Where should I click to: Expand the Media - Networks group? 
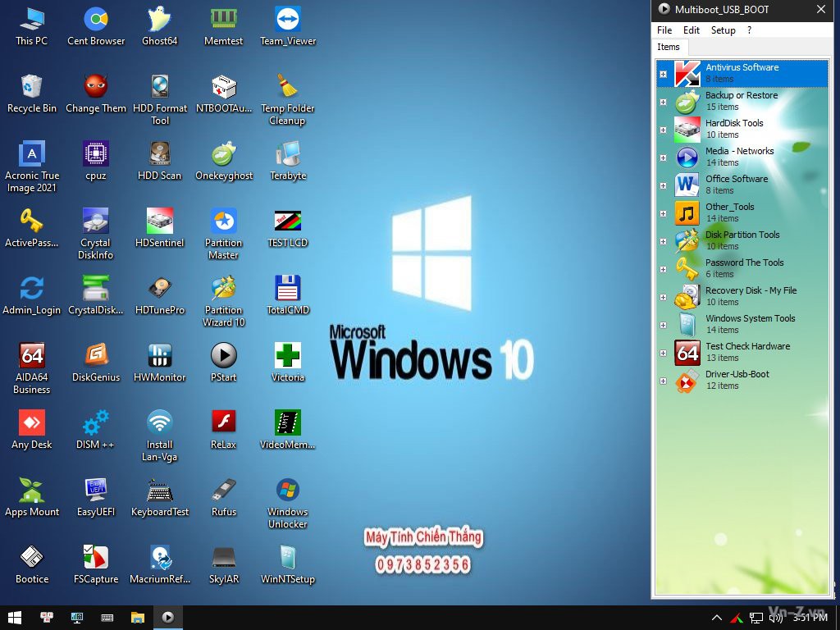tap(663, 158)
